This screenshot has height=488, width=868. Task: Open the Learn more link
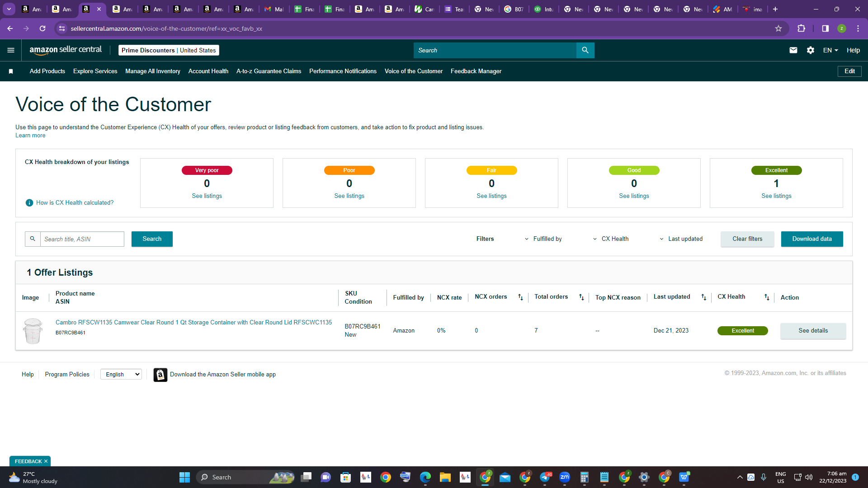[30, 136]
